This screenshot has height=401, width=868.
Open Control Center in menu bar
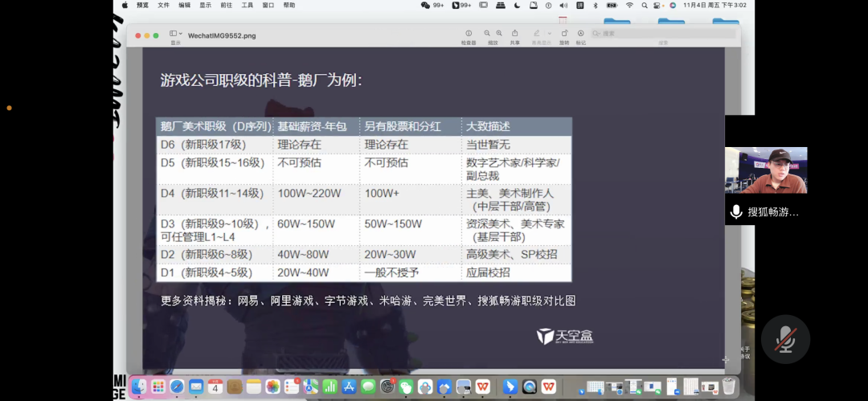657,5
